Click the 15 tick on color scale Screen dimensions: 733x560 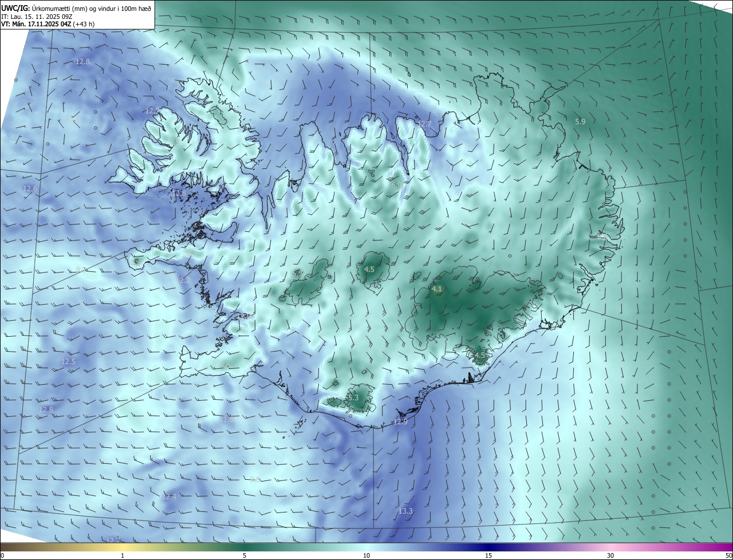click(488, 555)
